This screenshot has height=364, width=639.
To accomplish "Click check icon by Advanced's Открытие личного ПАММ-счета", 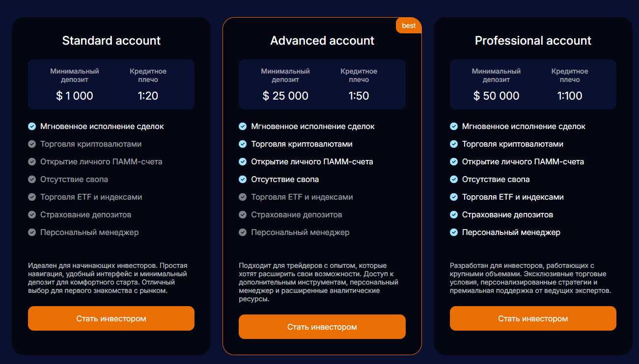I will [243, 162].
